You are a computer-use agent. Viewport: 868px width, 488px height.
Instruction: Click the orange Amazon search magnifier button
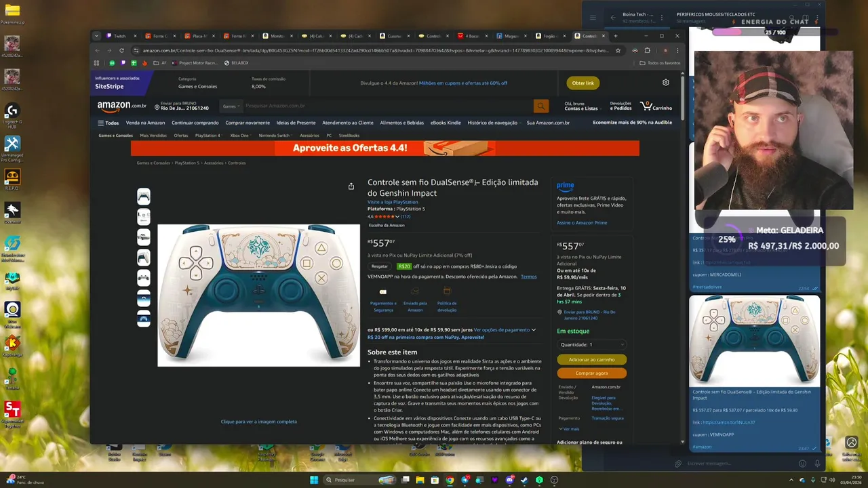[x=540, y=106]
